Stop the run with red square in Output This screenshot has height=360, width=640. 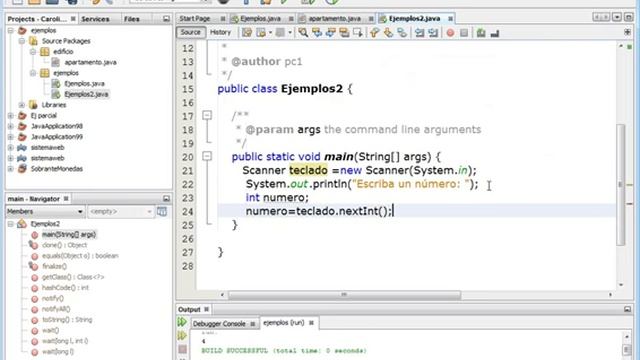pos(182,349)
